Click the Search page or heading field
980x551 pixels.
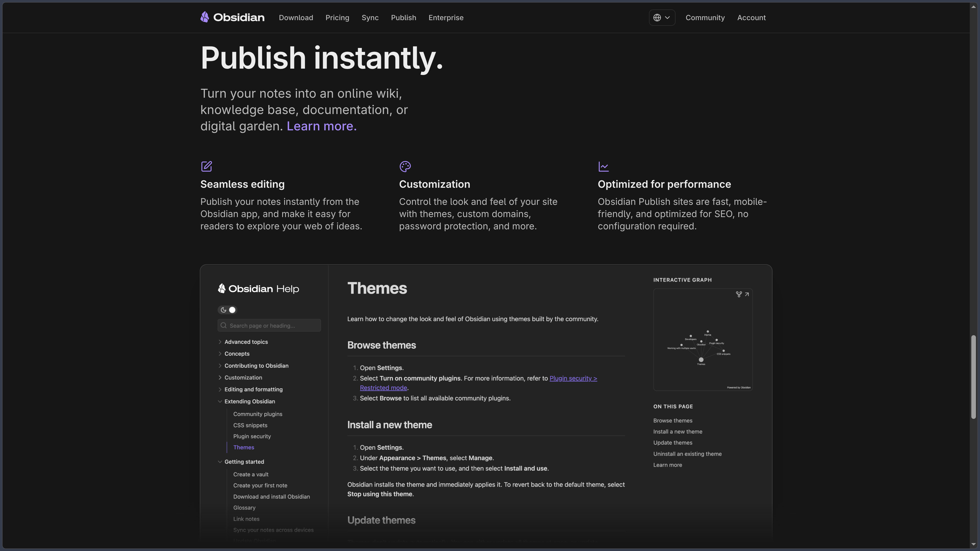pyautogui.click(x=269, y=325)
